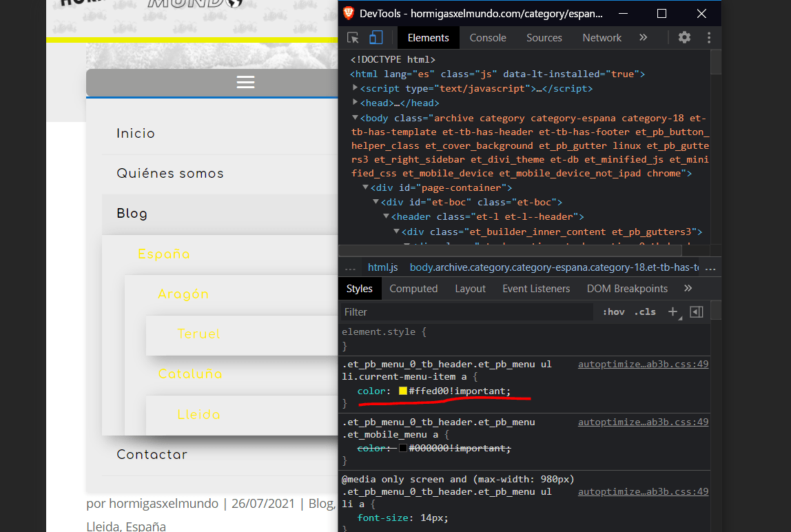
Task: Toggle the computed styles sidebar pane icon
Action: pyautogui.click(x=697, y=312)
